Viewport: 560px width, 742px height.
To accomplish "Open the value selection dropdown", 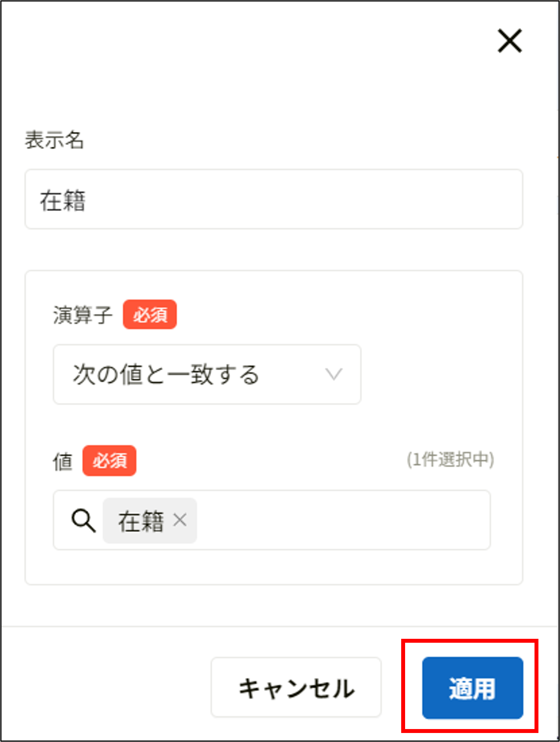I will click(314, 521).
